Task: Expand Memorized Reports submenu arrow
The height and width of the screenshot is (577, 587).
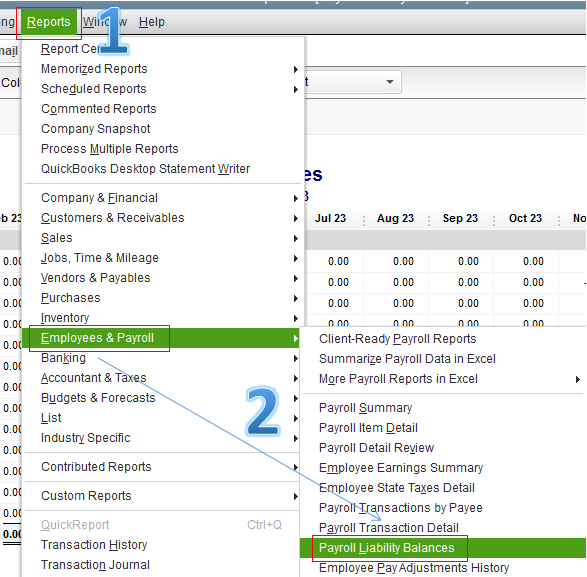Action: tap(296, 69)
